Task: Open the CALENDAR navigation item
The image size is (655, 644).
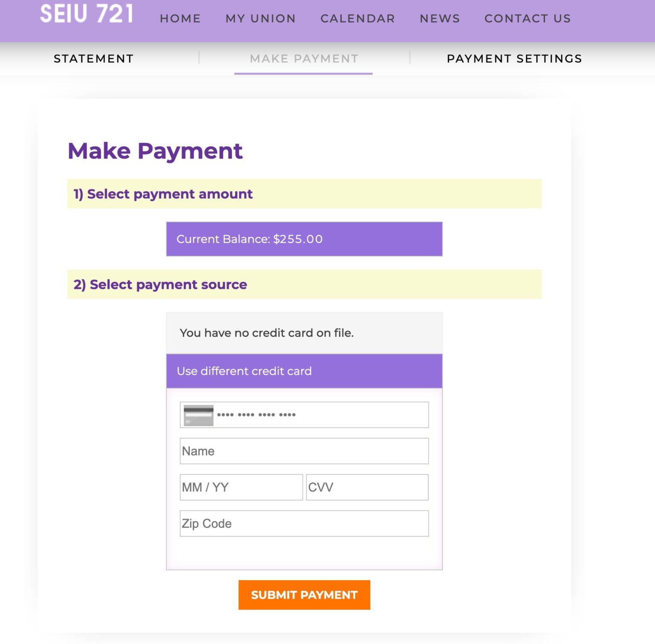Action: pos(358,18)
